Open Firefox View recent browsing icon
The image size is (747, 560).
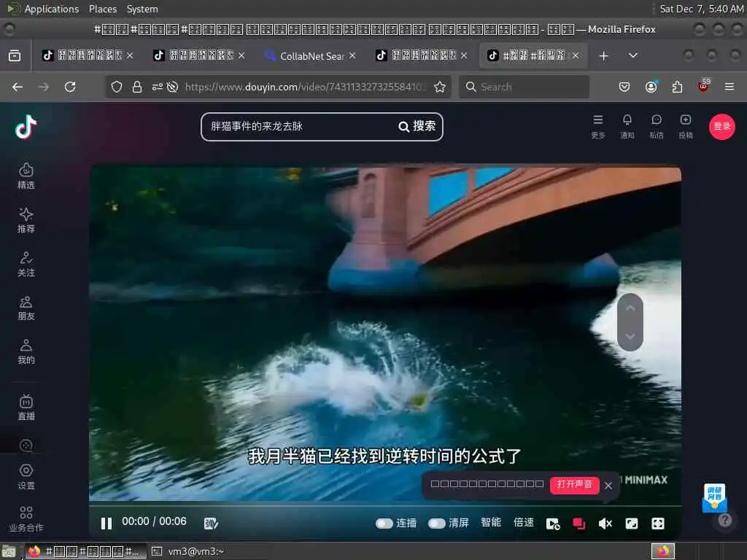[x=15, y=56]
